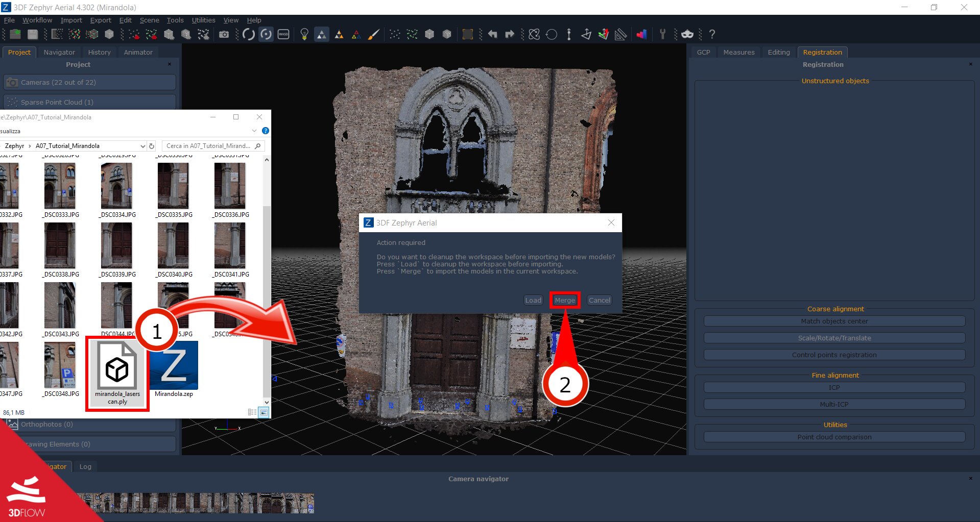Click the Merge button in dialog

point(565,300)
